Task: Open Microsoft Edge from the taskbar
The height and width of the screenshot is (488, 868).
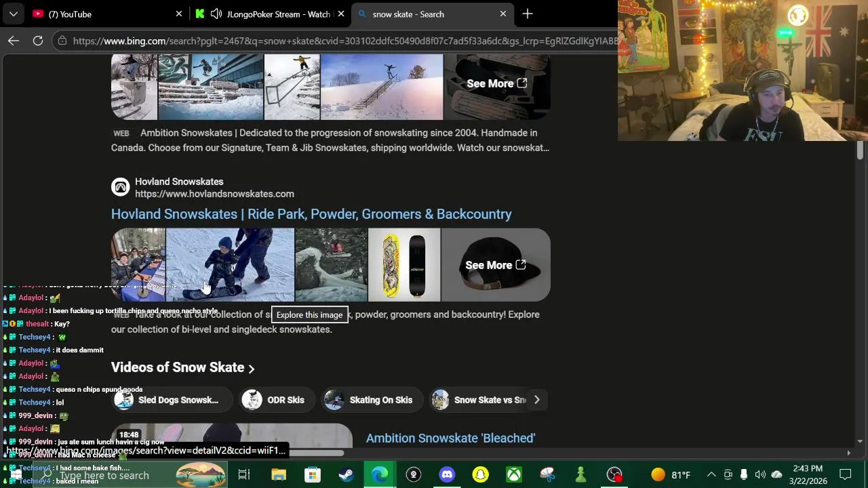Action: (x=380, y=474)
